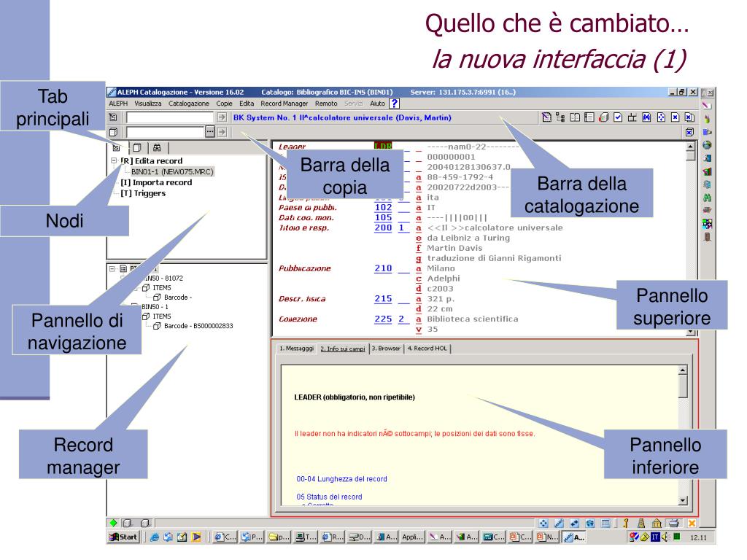Image resolution: width=747 pixels, height=560 pixels.
Task: Click the printer icon in bottom bar
Action: 673,523
